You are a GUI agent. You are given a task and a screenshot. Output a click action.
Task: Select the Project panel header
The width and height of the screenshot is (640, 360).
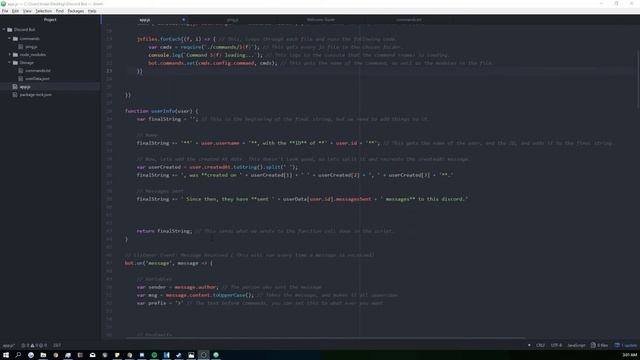coord(50,20)
